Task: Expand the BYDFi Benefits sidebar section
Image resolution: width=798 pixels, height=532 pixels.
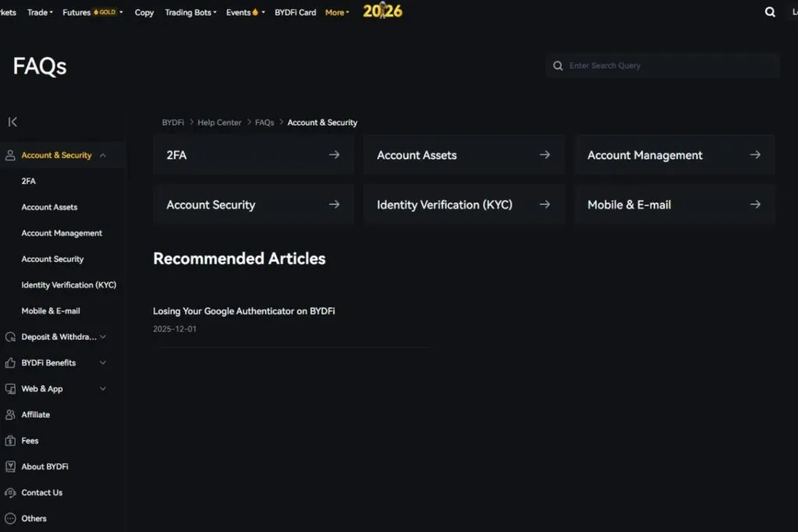Action: [103, 363]
